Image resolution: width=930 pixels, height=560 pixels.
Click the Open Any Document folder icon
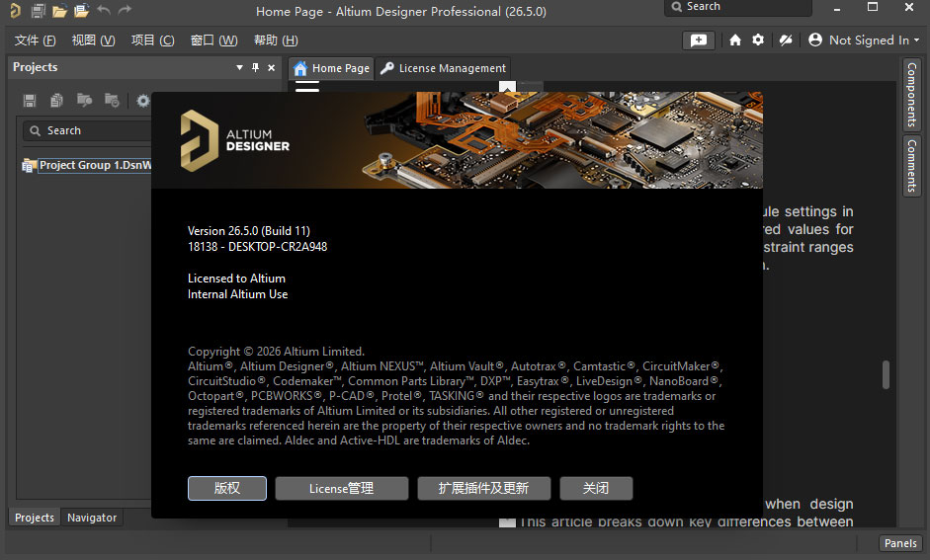tap(59, 10)
